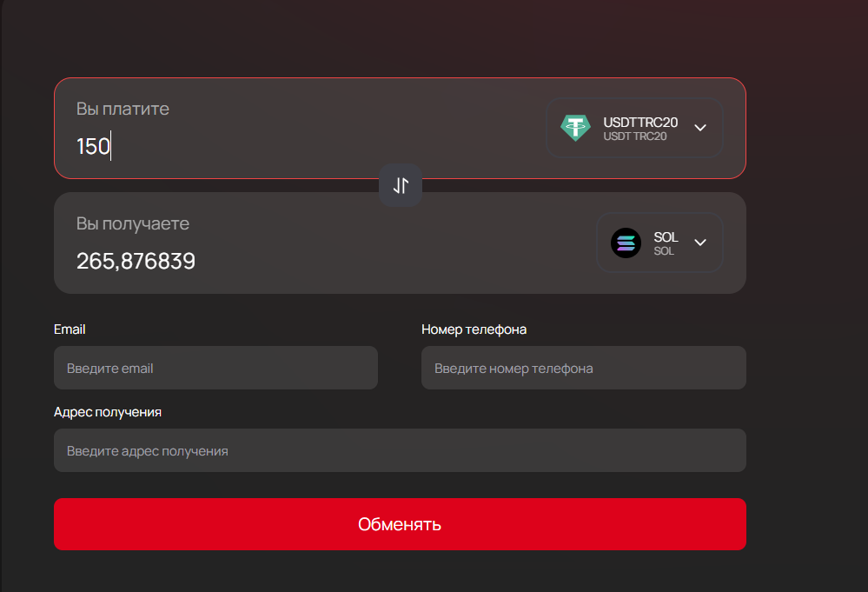The image size is (868, 592).
Task: Focus the Email input field
Action: (215, 368)
